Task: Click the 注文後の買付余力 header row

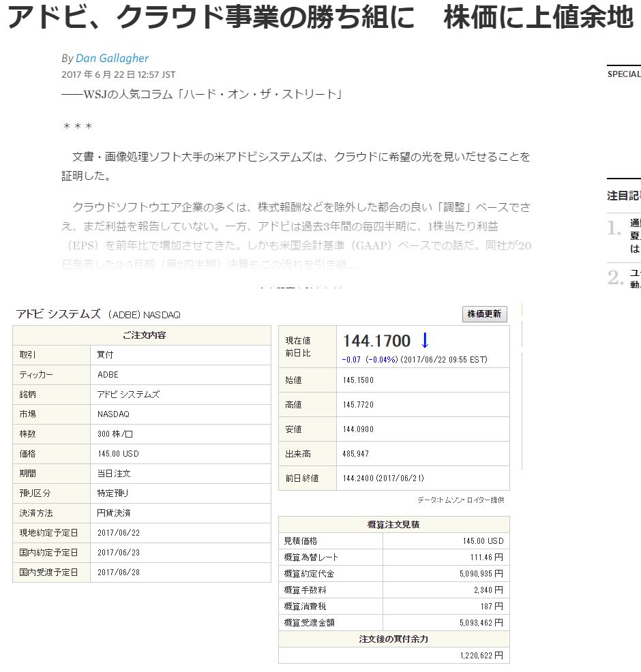Action: point(393,639)
